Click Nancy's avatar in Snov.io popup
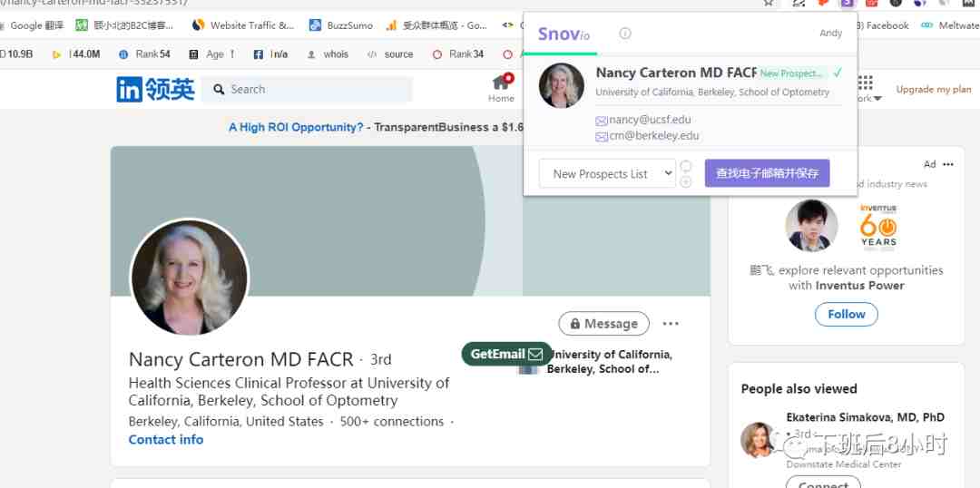The height and width of the screenshot is (488, 980). coord(562,85)
